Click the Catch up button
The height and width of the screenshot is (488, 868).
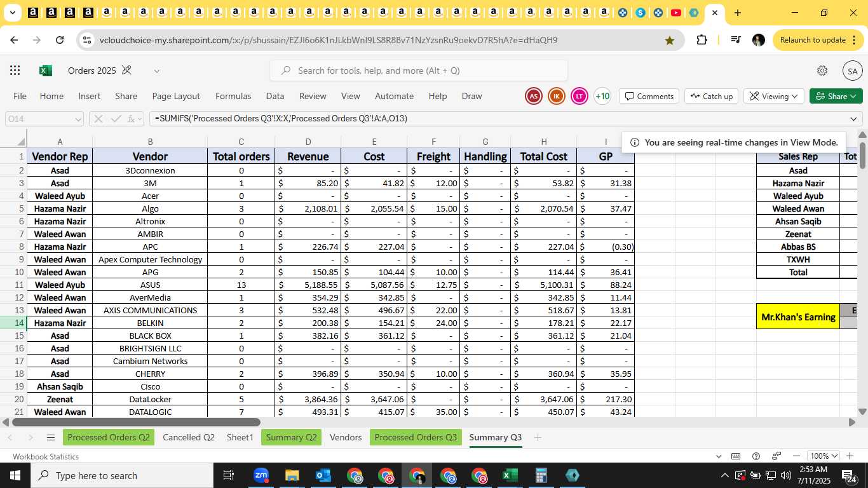712,96
